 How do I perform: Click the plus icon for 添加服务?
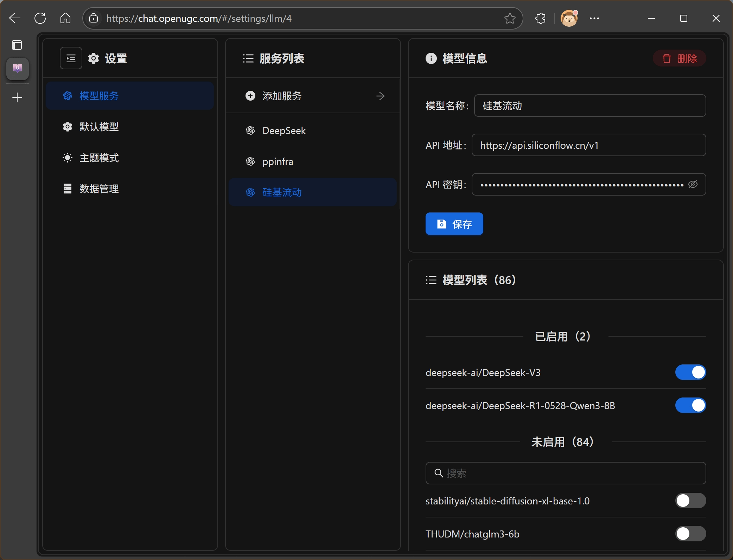click(x=250, y=96)
